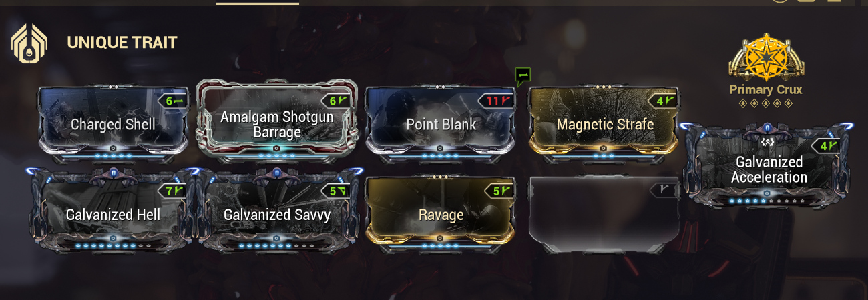
Task: Click the Primary Crux rank diamonds
Action: (x=765, y=103)
